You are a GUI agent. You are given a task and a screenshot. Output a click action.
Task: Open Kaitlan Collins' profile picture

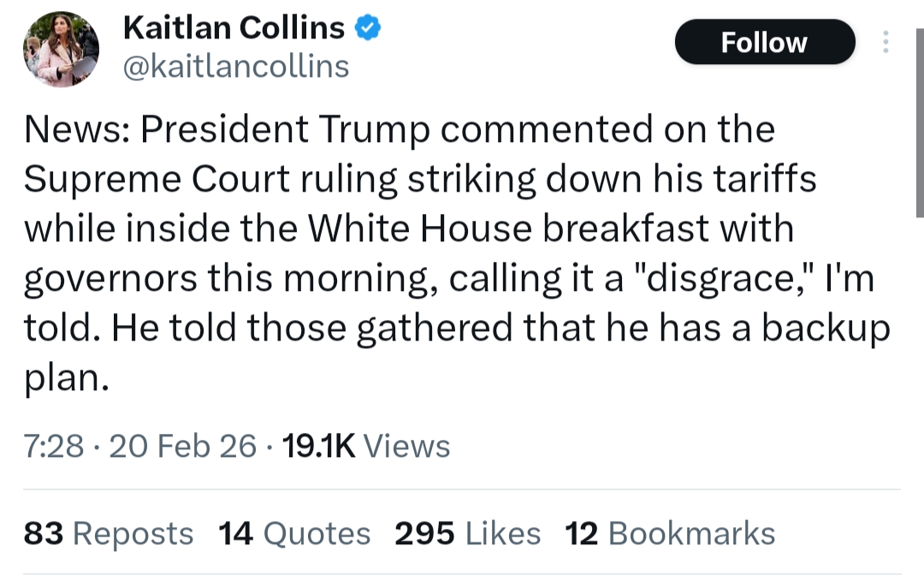coord(61,49)
